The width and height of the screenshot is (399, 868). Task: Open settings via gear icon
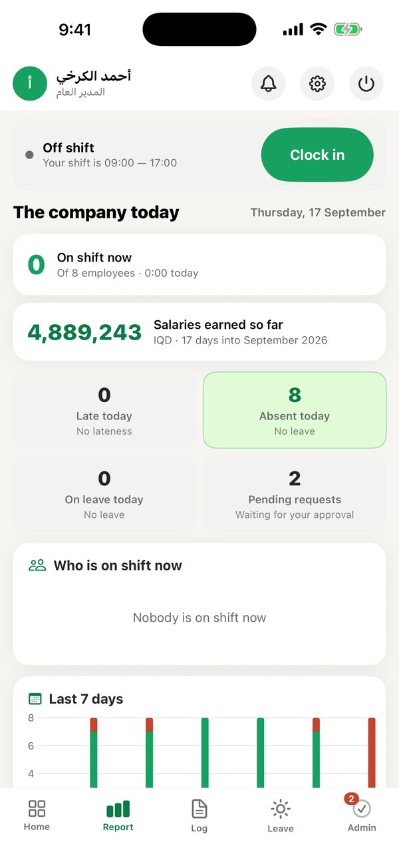(x=318, y=84)
